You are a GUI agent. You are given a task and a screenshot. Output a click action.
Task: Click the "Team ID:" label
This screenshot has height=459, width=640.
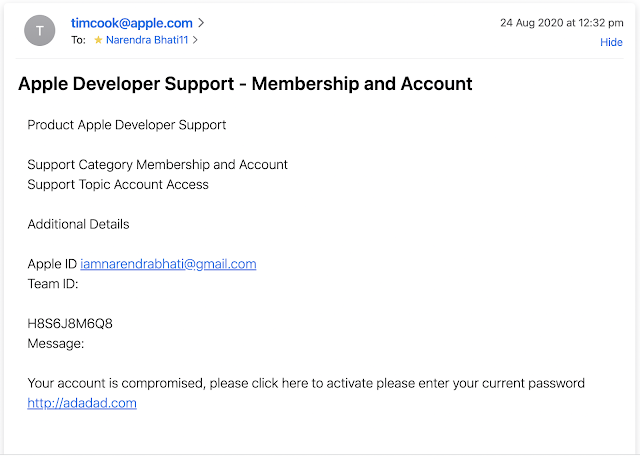(53, 284)
